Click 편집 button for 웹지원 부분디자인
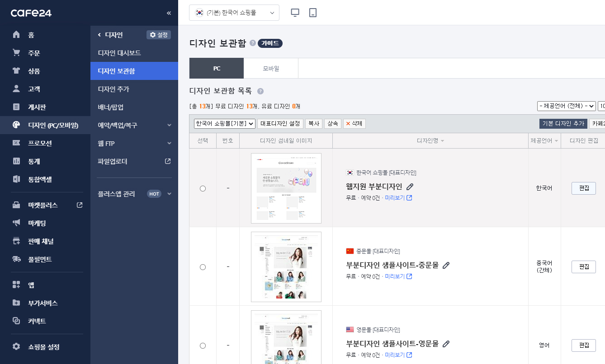Viewport: 605px width, 364px height. 584,188
